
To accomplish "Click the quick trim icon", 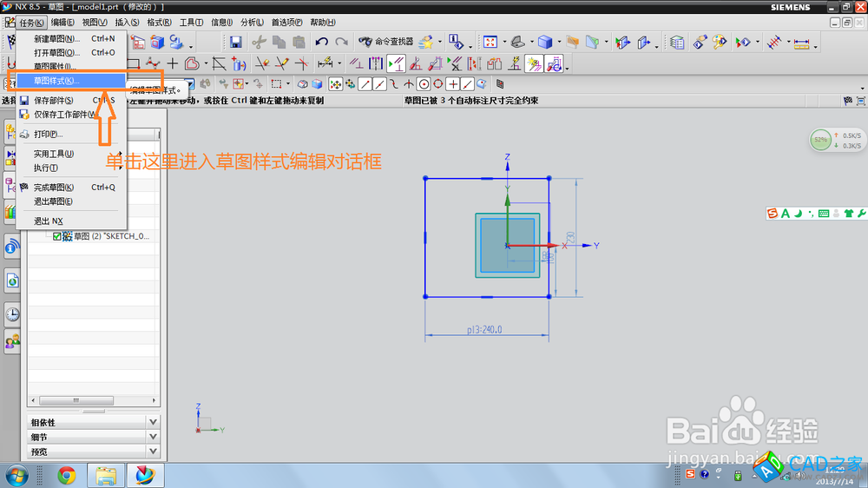I will (262, 63).
